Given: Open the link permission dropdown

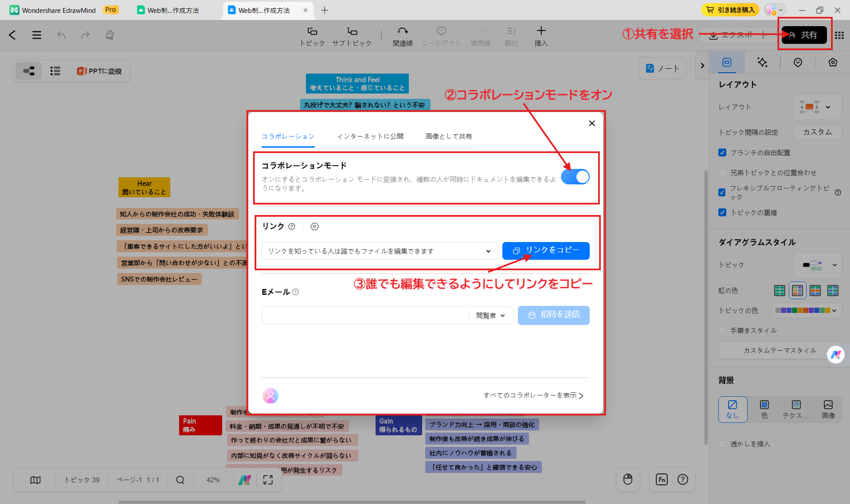Looking at the screenshot, I should [488, 251].
